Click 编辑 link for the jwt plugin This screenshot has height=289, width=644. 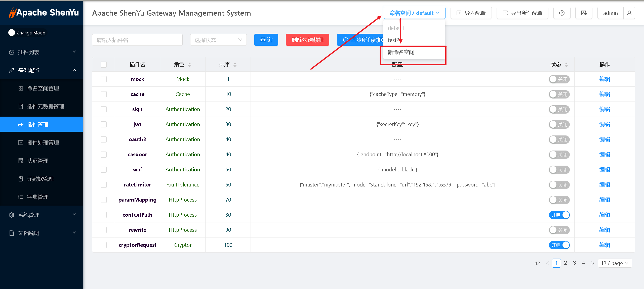tap(605, 124)
